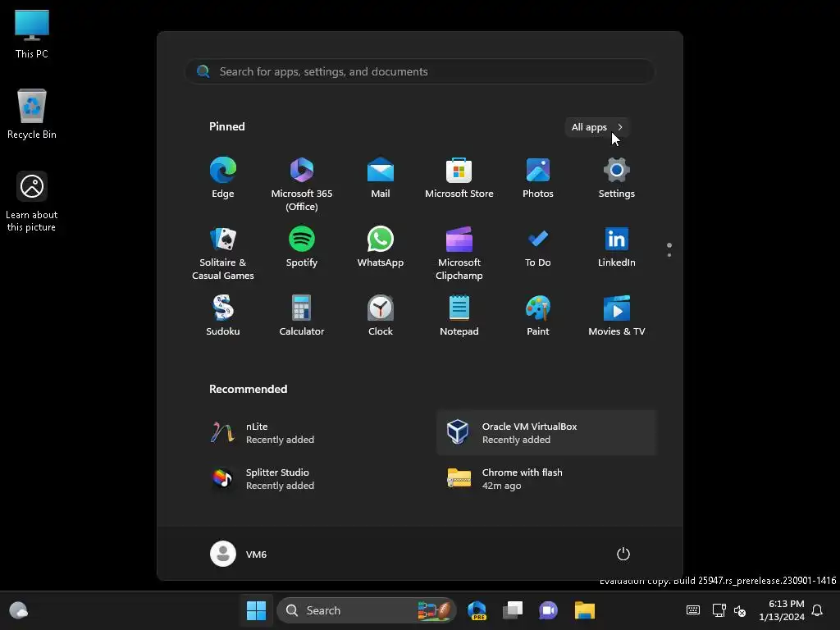This screenshot has width=840, height=630.
Task: Open the notifications bell
Action: coord(818,610)
